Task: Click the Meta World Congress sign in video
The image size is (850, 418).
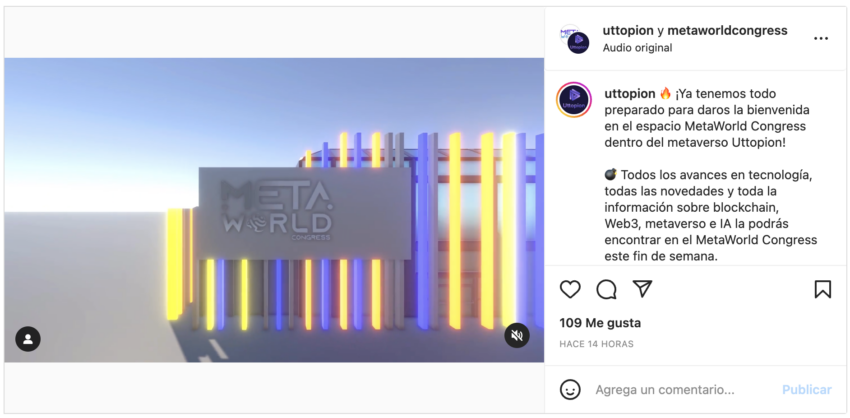Action: 305,213
